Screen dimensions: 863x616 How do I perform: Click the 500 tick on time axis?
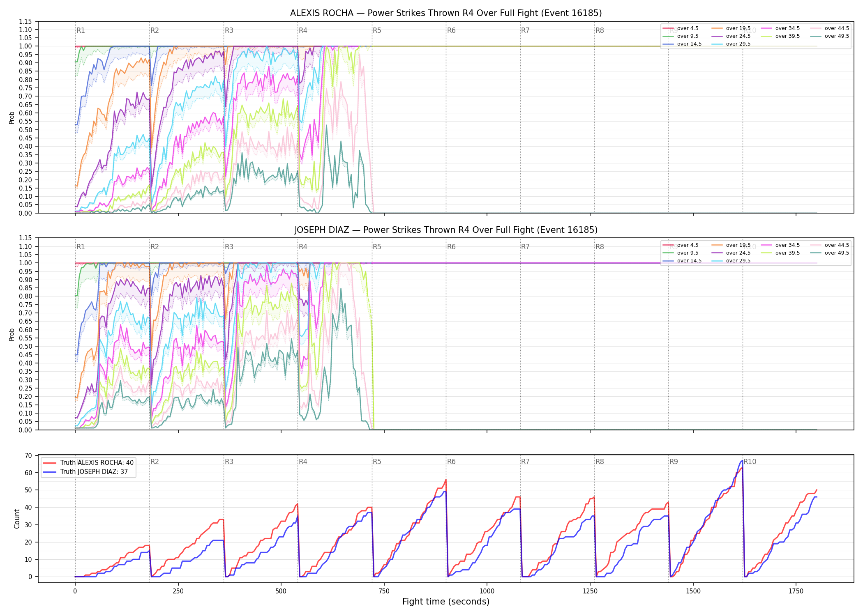(281, 591)
